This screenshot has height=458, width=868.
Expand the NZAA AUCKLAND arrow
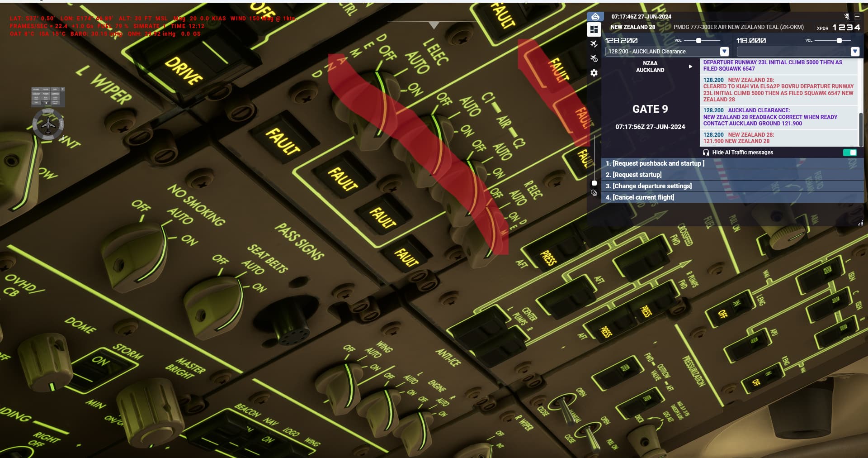[x=690, y=67]
